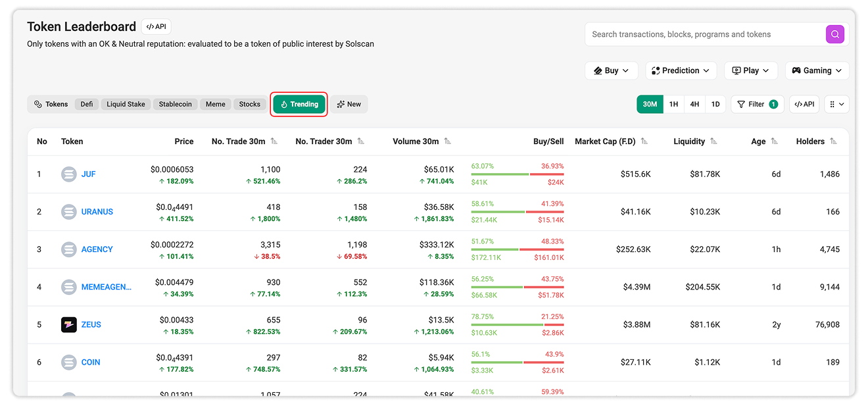Sort by Holders column icon
The image size is (868, 406).
click(x=833, y=141)
